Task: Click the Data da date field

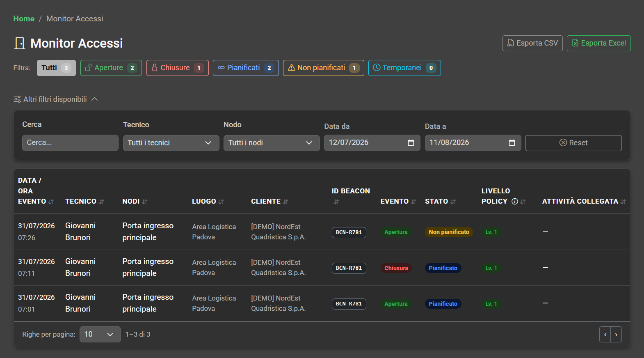Action: (x=372, y=143)
